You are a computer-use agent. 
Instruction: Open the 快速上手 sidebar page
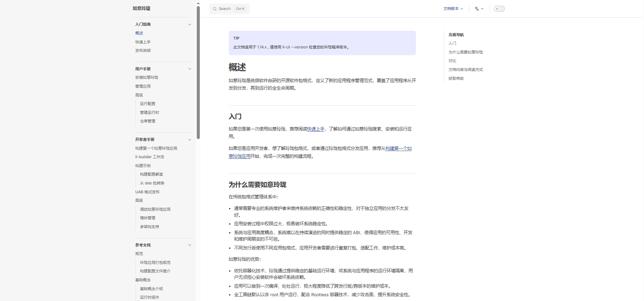point(143,42)
